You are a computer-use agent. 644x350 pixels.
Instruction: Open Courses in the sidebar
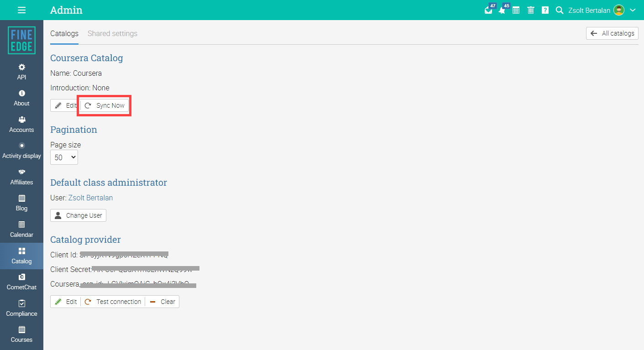pos(21,334)
